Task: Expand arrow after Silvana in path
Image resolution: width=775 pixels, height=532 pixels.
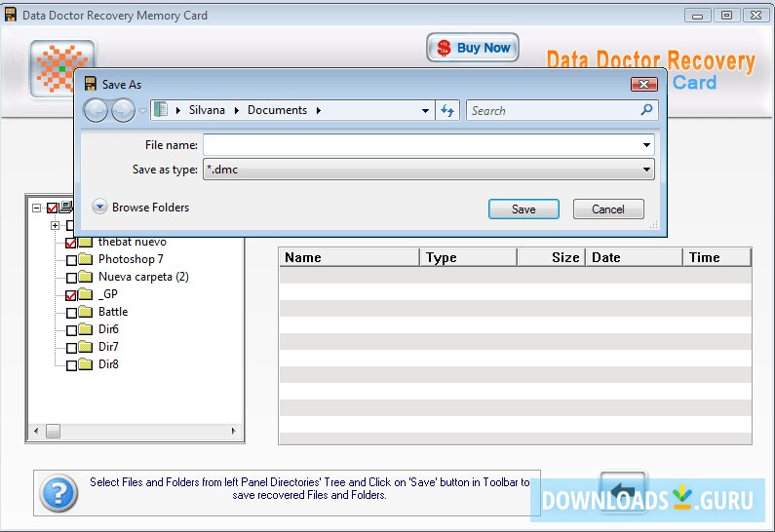Action: (237, 110)
